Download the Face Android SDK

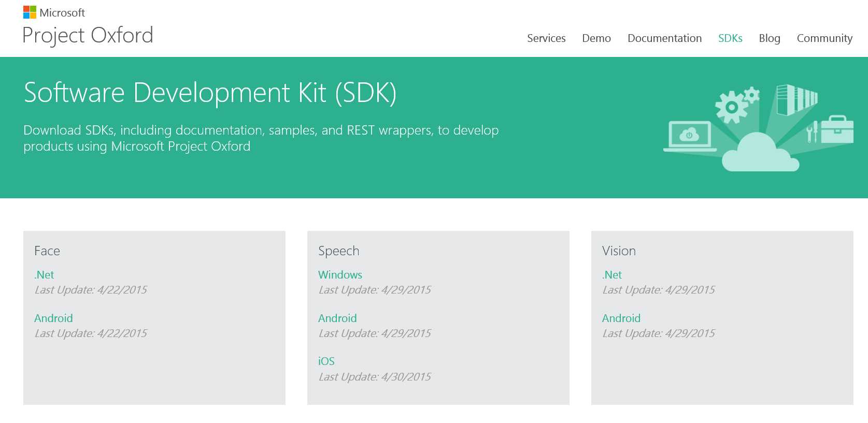pyautogui.click(x=53, y=318)
